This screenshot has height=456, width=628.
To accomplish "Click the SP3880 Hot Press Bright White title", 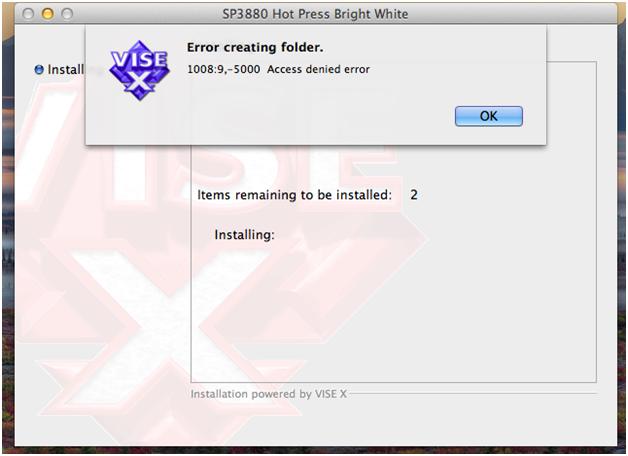I will tap(315, 14).
